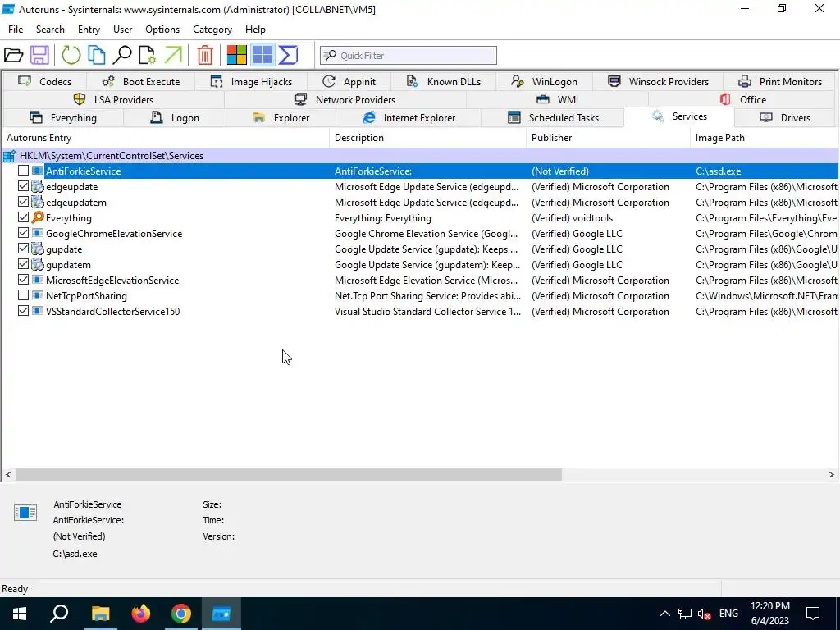This screenshot has width=840, height=630.
Task: Click the Jump to Entry arrow icon
Action: pyautogui.click(x=173, y=55)
